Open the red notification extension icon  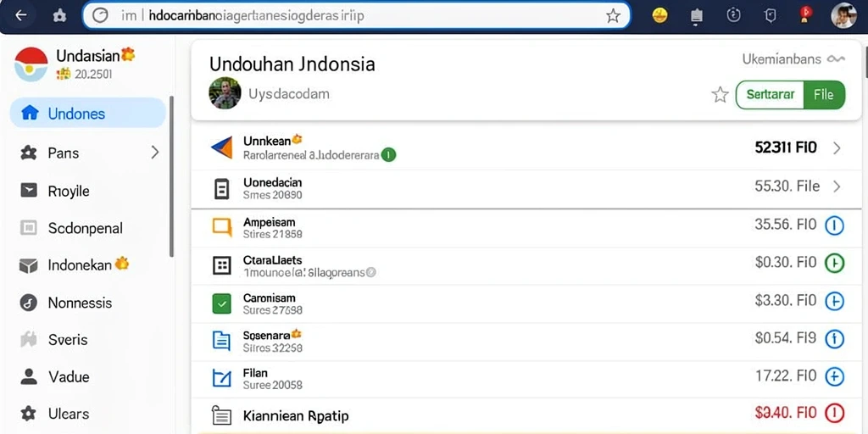(x=805, y=14)
